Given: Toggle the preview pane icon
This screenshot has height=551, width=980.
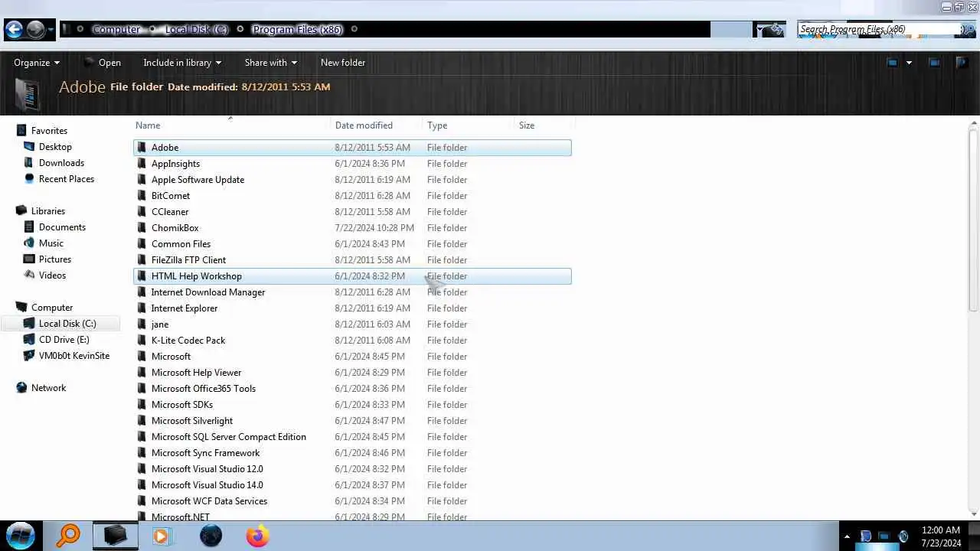Looking at the screenshot, I should tap(934, 63).
